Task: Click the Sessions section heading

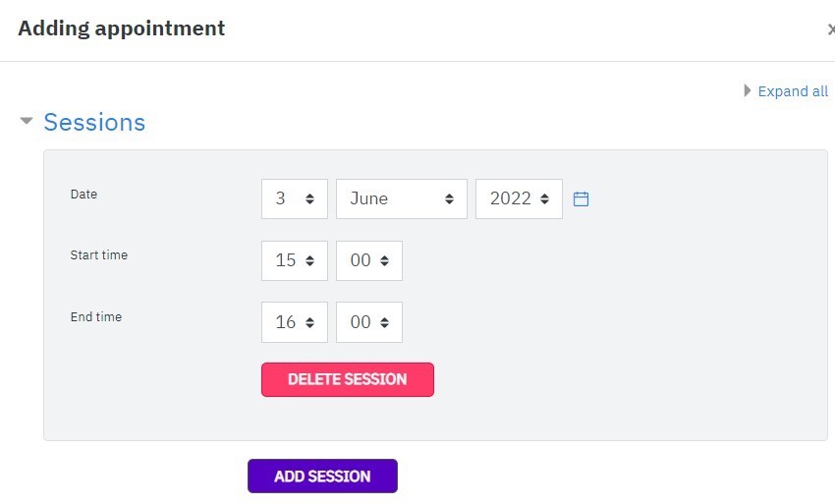Action: (94, 122)
